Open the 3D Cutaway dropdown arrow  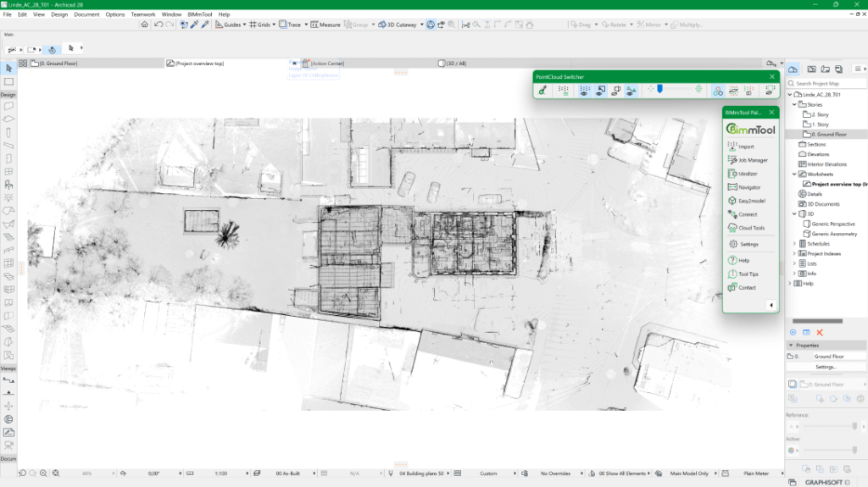420,25
